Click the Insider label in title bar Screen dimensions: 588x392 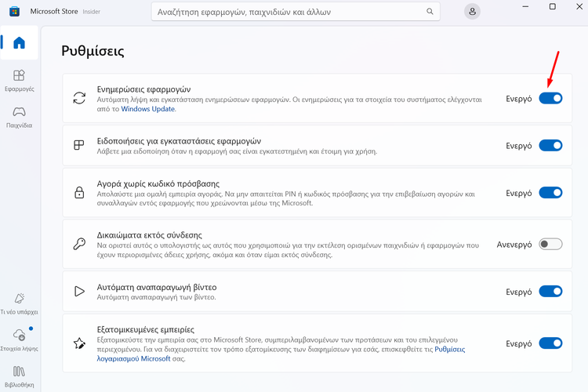[x=92, y=12]
